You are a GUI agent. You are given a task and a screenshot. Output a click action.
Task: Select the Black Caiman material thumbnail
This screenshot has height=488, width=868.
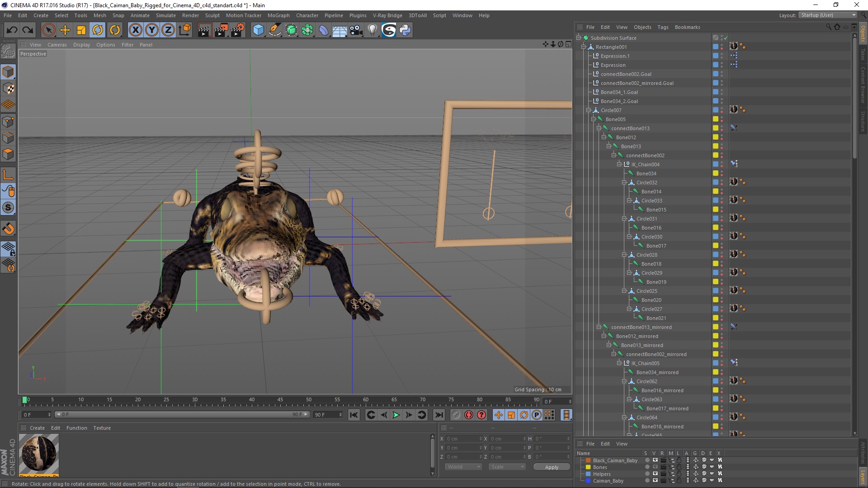pos(39,453)
